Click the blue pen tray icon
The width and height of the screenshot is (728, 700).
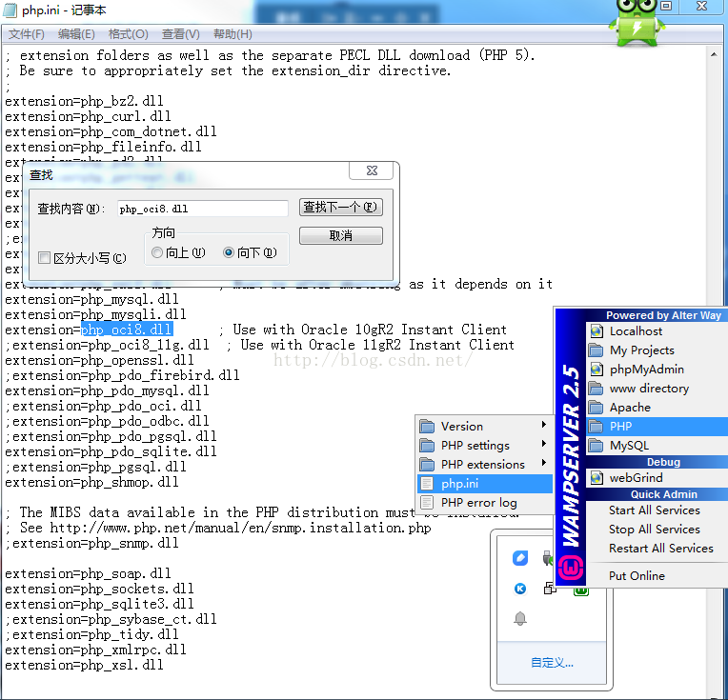(520, 557)
